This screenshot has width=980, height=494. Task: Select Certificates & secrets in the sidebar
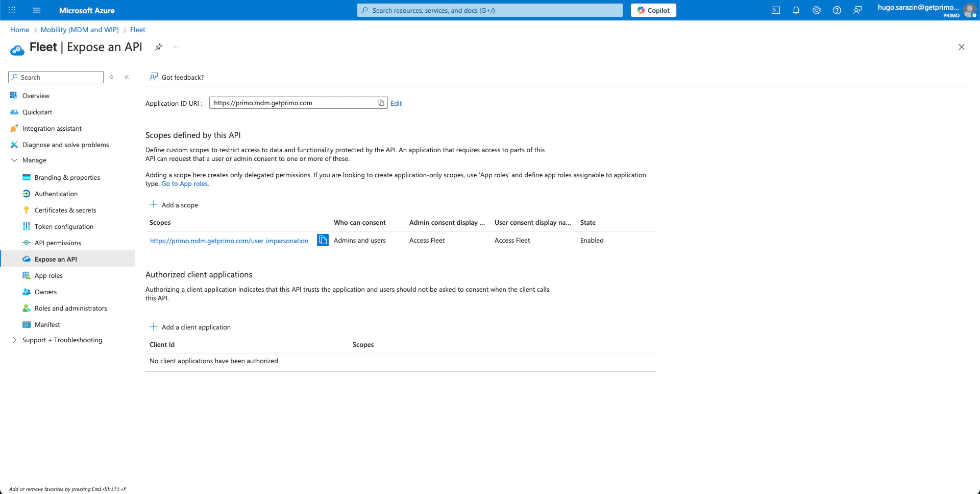pos(65,210)
